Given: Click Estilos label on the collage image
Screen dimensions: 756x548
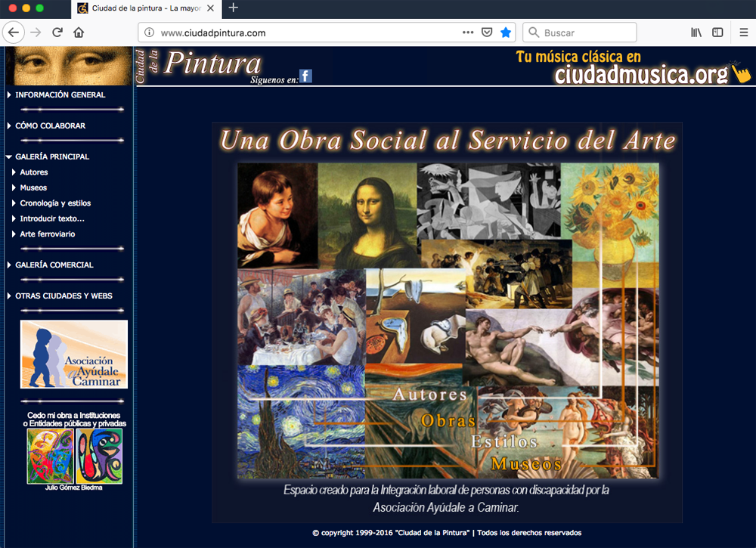Looking at the screenshot, I should (x=504, y=441).
